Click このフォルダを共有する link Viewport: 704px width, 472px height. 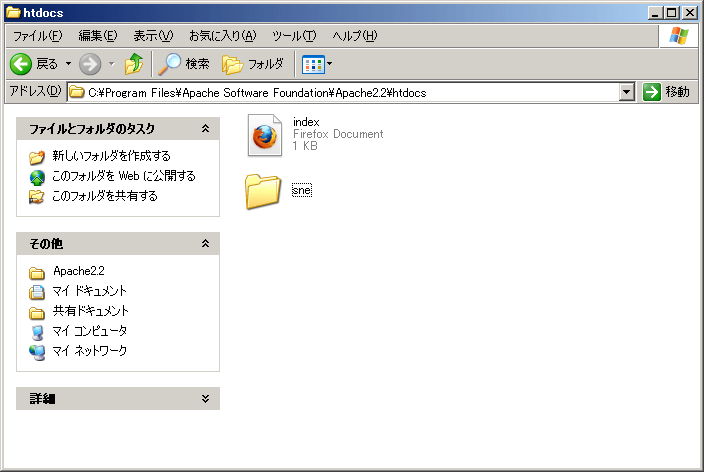pyautogui.click(x=105, y=196)
